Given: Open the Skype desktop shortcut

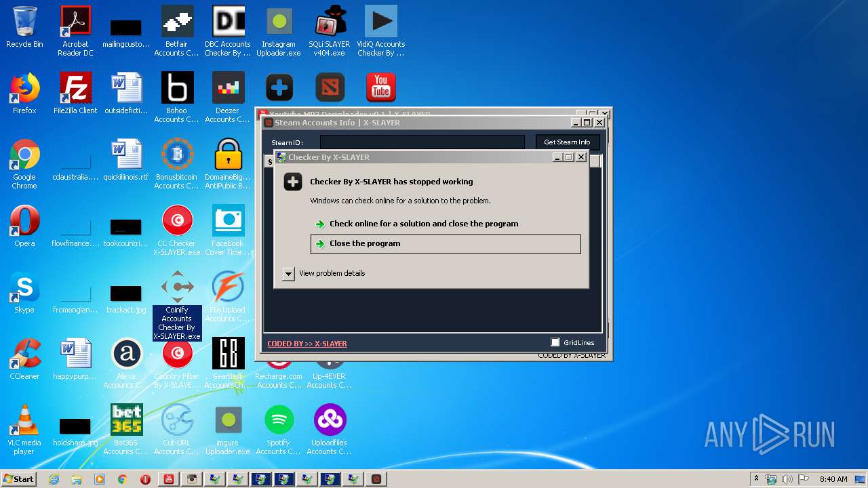Looking at the screenshot, I should (24, 293).
